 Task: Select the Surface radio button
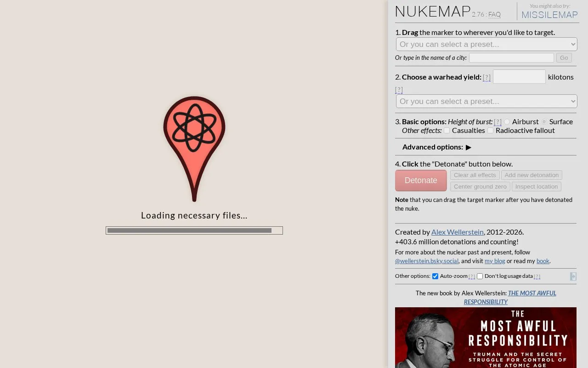544,122
